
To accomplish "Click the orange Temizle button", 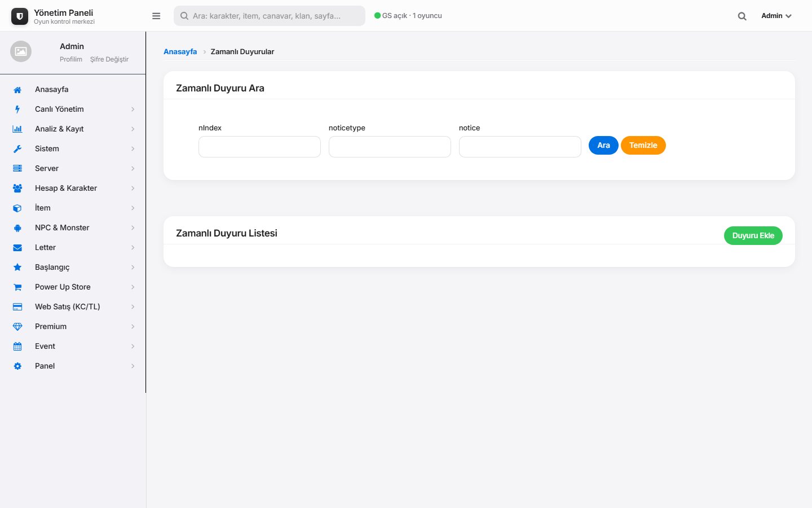I will click(643, 145).
